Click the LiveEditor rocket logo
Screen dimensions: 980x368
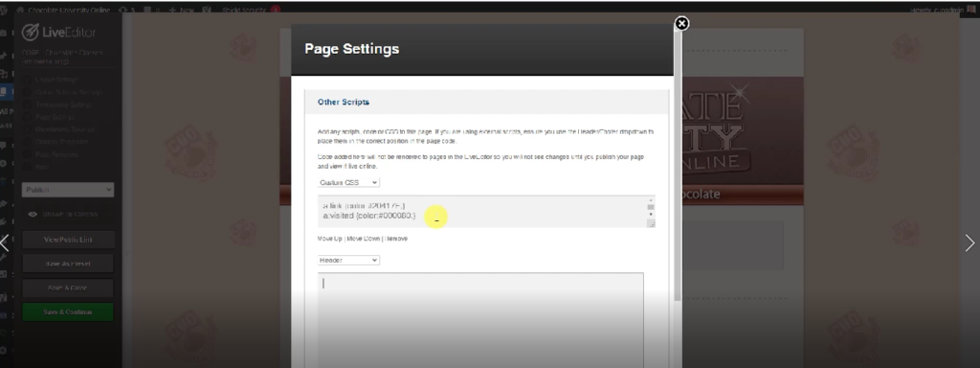pyautogui.click(x=31, y=32)
